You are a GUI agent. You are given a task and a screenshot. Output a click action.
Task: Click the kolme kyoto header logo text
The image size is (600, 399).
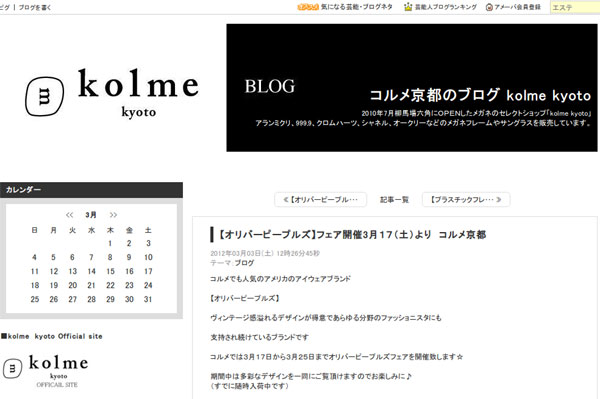click(x=139, y=93)
